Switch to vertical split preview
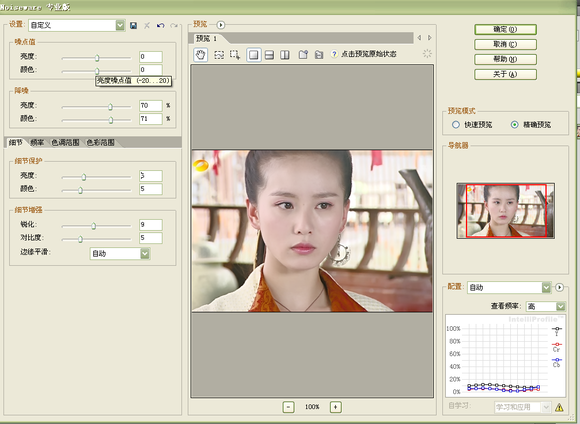The width and height of the screenshot is (580, 424). click(x=285, y=55)
